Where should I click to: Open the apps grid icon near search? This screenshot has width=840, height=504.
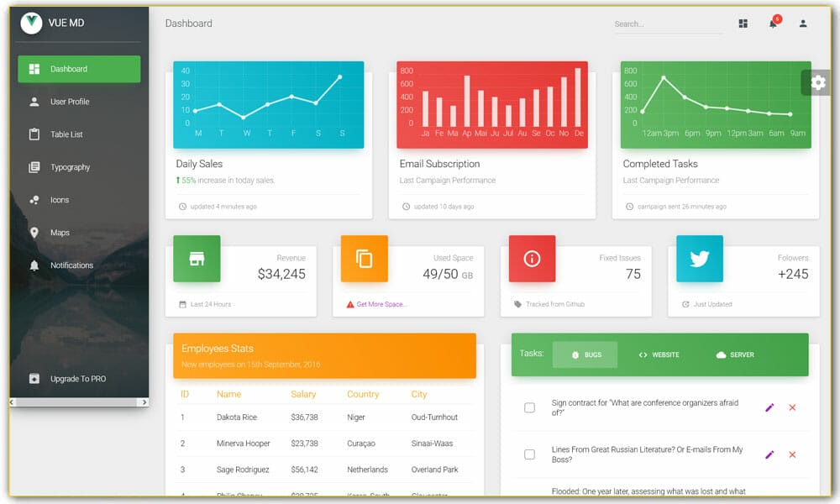click(x=743, y=24)
